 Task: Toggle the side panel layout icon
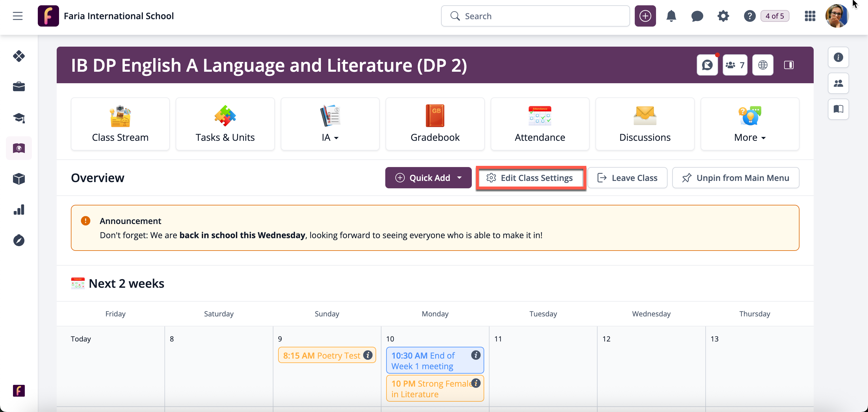(789, 65)
